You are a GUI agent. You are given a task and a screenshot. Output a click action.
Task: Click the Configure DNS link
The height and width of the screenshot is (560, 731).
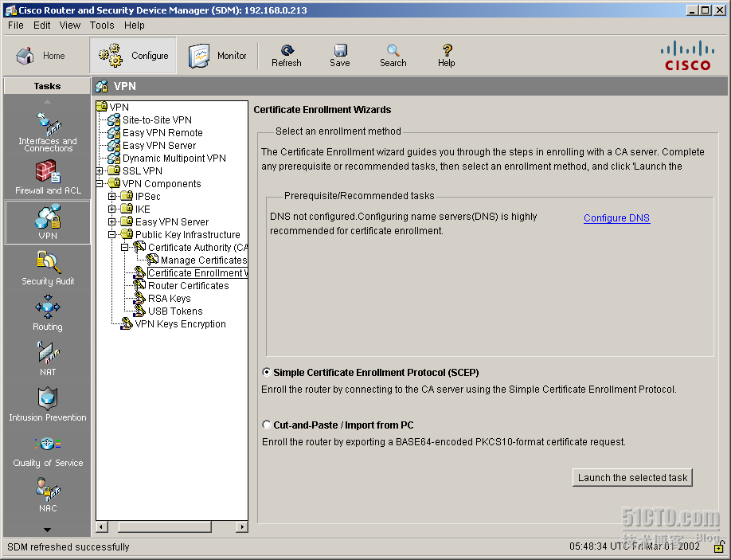pos(616,217)
